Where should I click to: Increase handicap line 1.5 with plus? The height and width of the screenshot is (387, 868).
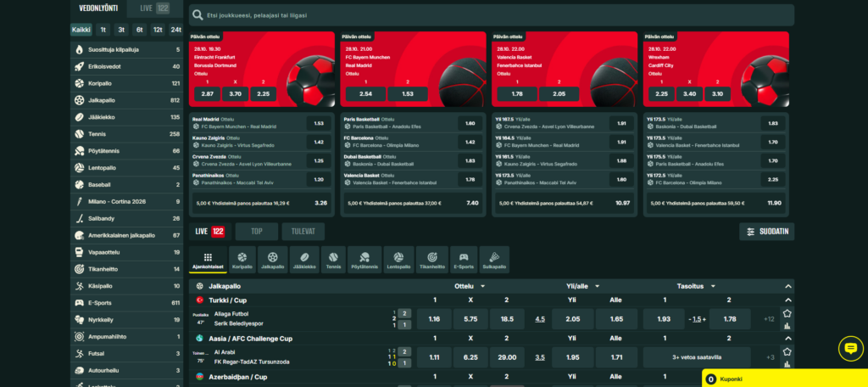(x=704, y=319)
